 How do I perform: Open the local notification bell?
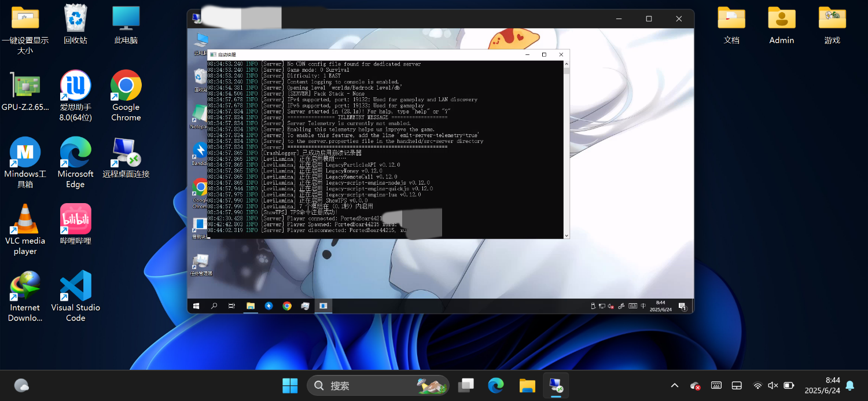pyautogui.click(x=850, y=385)
